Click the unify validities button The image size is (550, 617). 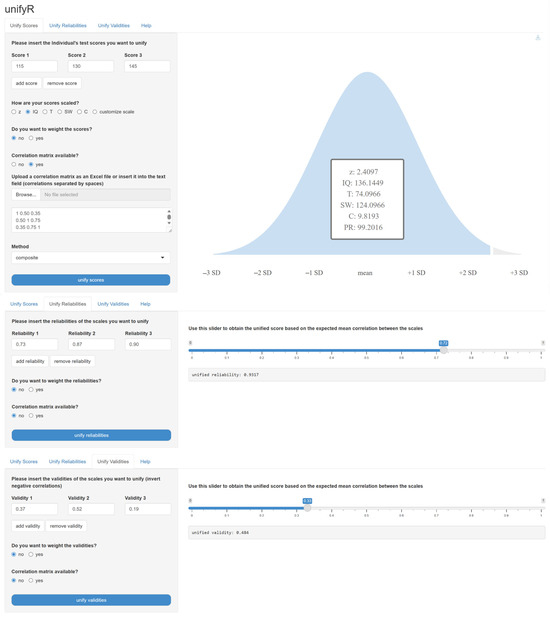tap(91, 600)
